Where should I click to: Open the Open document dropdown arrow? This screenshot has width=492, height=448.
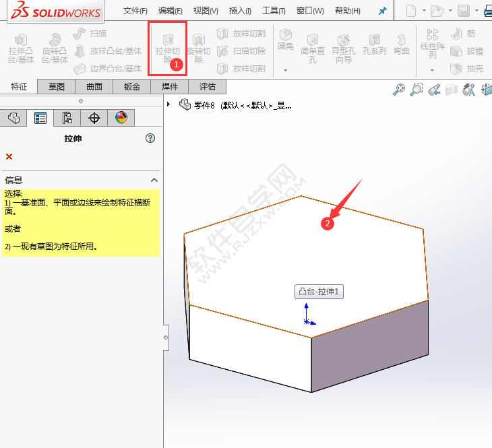point(450,11)
